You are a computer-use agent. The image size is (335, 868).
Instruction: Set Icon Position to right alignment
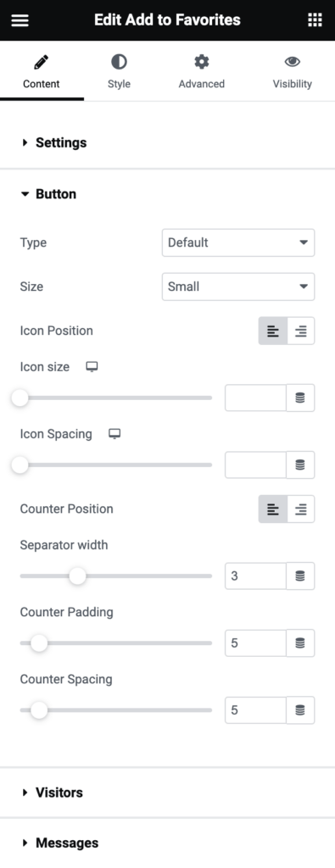coord(301,331)
